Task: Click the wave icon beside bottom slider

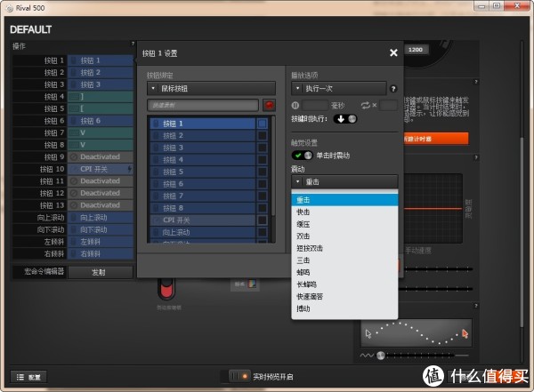Action: pyautogui.click(x=367, y=356)
